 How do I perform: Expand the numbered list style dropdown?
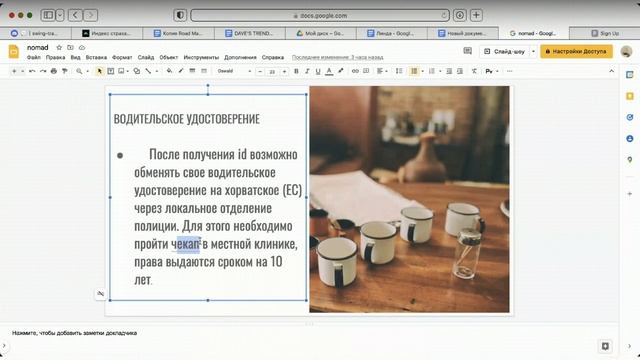(x=440, y=71)
